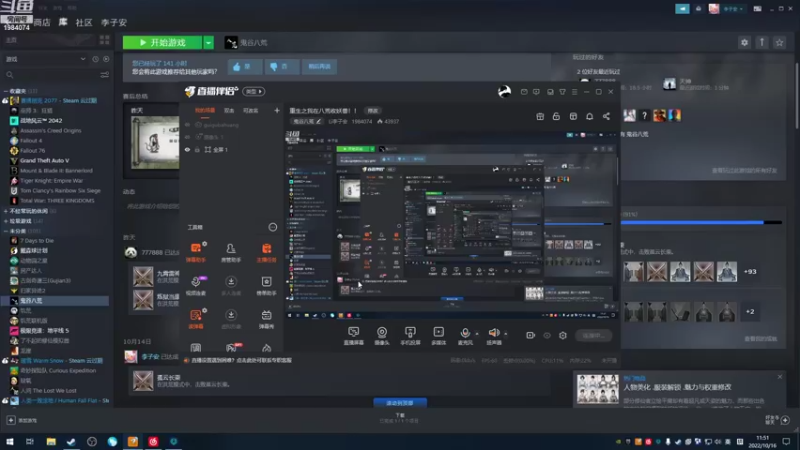Click the green 开始游戏 play button
Screen dimensions: 800x450
[x=162, y=43]
